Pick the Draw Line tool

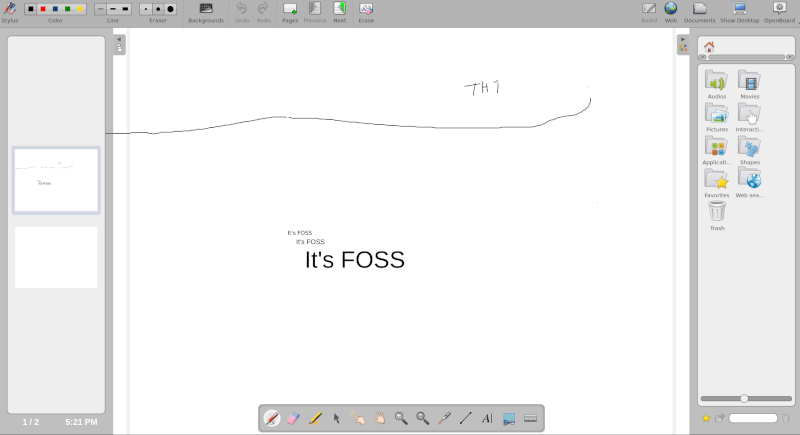click(x=466, y=418)
